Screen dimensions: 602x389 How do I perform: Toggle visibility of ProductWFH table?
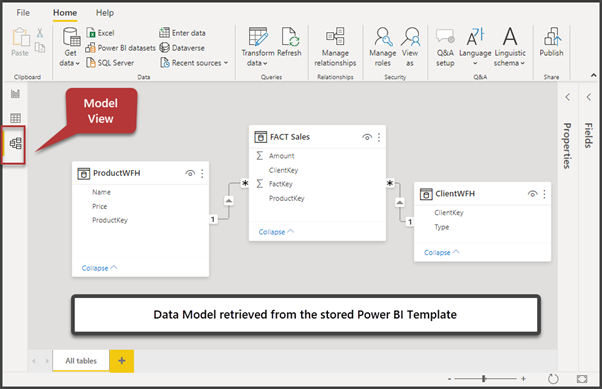coord(190,173)
